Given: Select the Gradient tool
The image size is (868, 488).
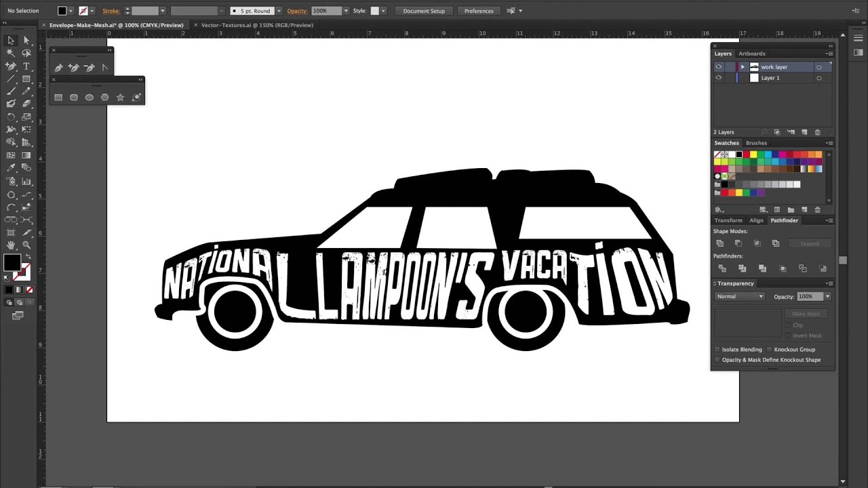Looking at the screenshot, I should (26, 155).
